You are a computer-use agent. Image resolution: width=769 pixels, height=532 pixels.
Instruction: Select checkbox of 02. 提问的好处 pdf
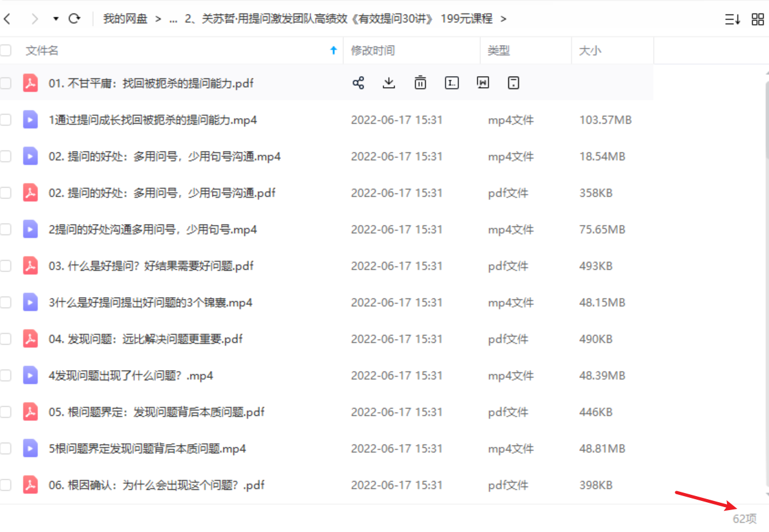(x=5, y=193)
